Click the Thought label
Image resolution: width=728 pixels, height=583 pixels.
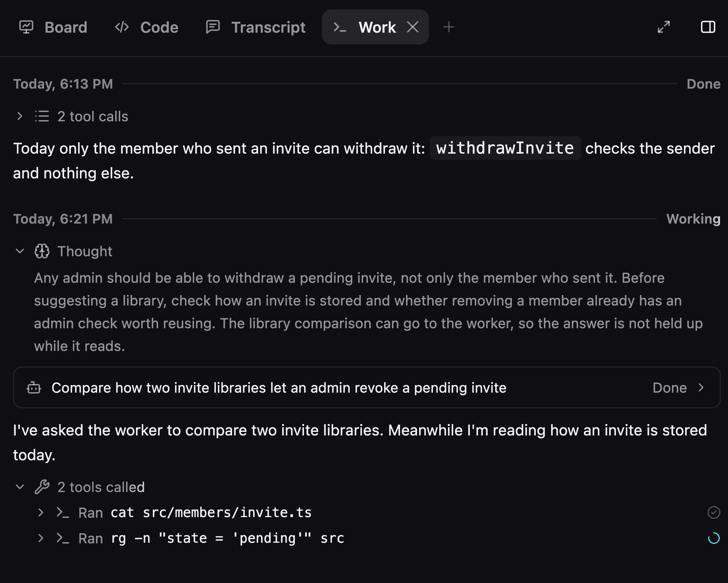point(85,251)
